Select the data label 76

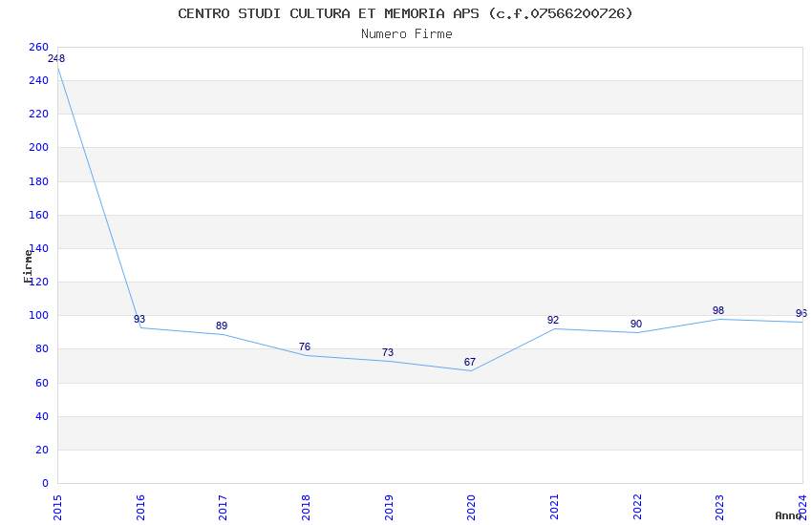pos(305,346)
